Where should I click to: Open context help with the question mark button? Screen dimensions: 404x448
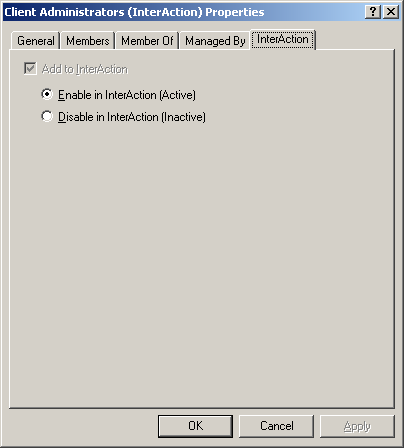(373, 12)
